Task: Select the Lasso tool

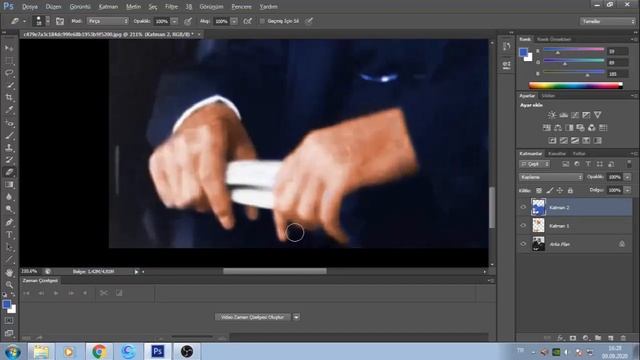Action: pos(9,73)
